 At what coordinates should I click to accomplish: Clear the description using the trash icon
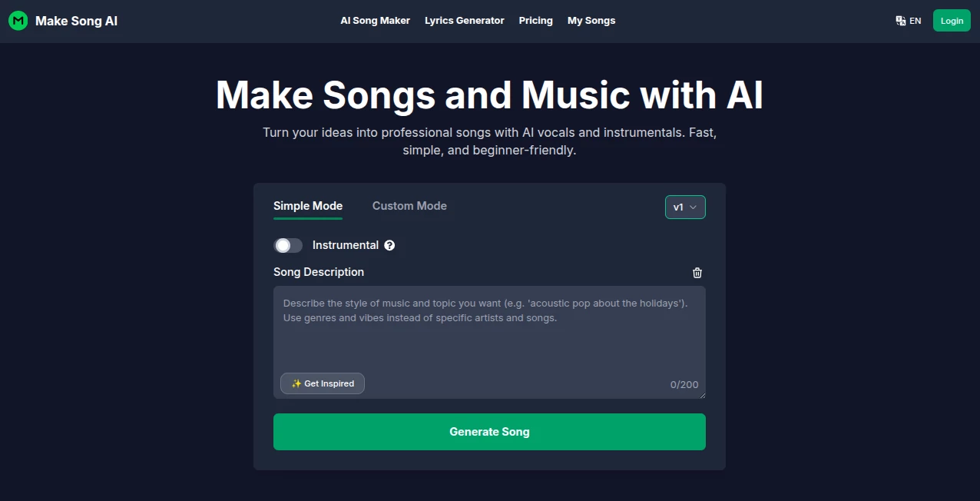697,273
